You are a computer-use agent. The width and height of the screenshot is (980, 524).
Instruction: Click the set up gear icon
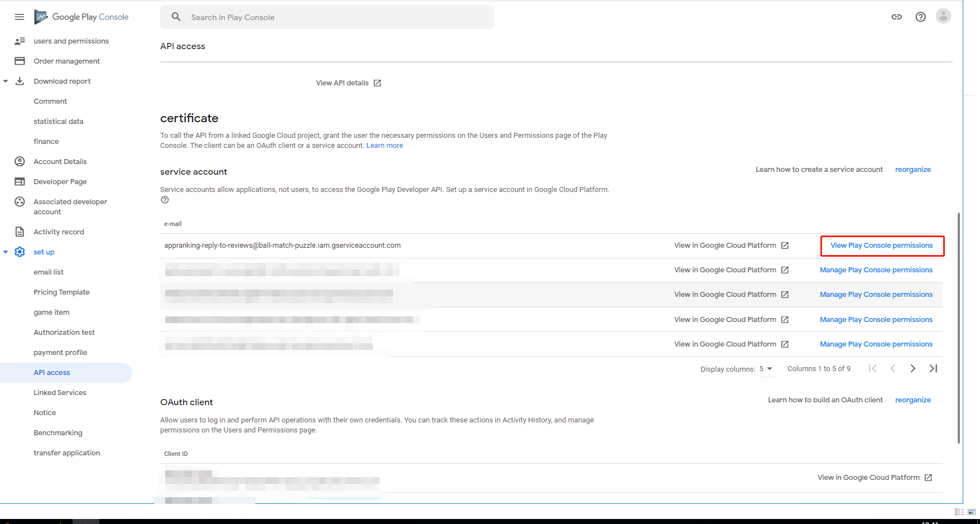point(20,252)
